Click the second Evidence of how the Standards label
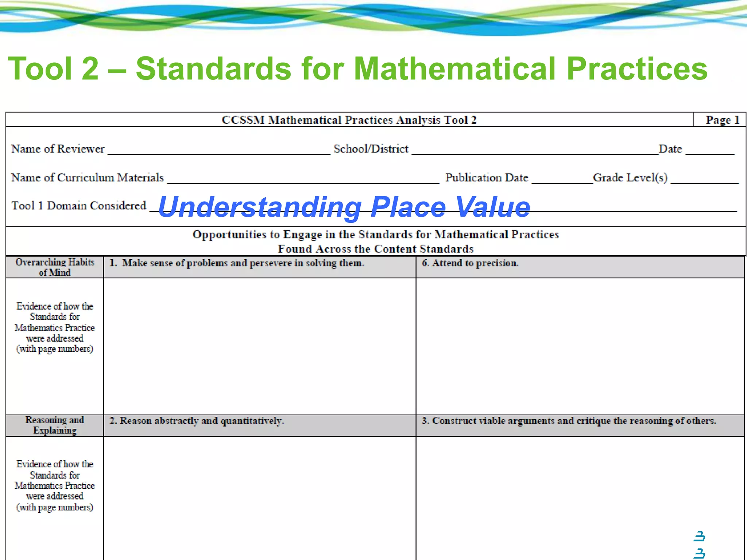This screenshot has width=747, height=560. click(x=55, y=486)
